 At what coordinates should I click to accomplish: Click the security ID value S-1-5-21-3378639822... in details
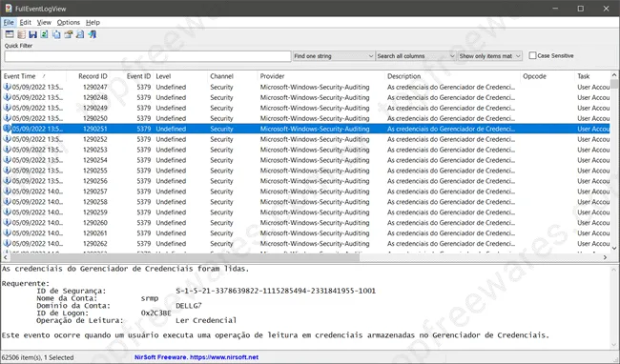276,291
